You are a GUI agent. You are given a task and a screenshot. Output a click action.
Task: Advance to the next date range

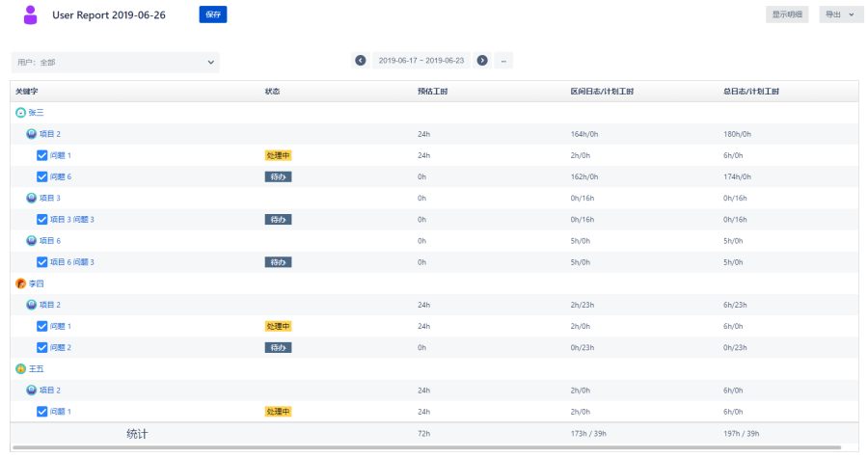pyautogui.click(x=482, y=60)
